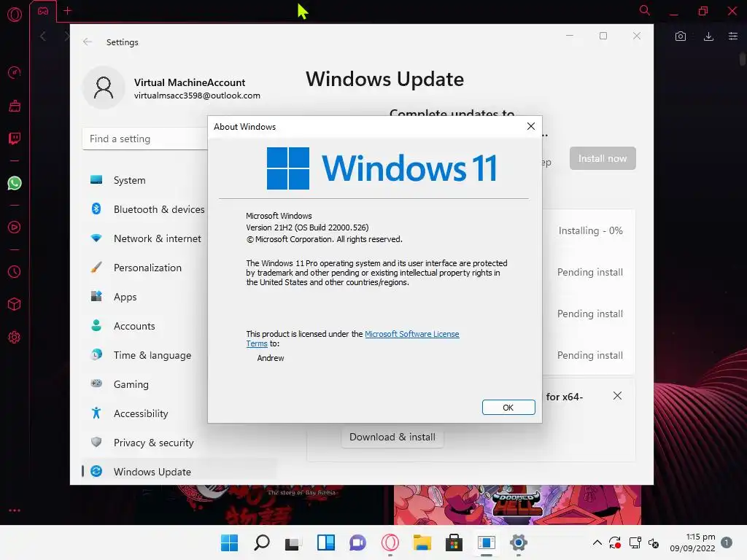
Task: Click Opera's search tabs magnifier icon
Action: click(644, 10)
